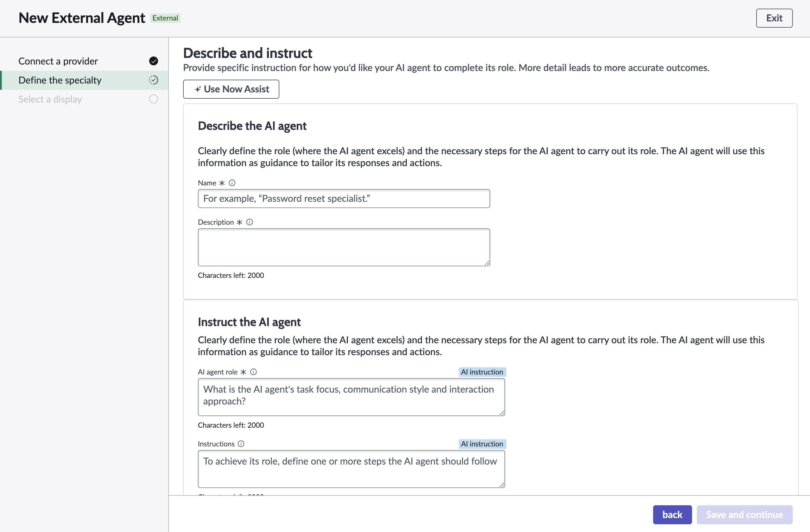The image size is (810, 532).
Task: Select the Define the specialty step
Action: pos(84,80)
